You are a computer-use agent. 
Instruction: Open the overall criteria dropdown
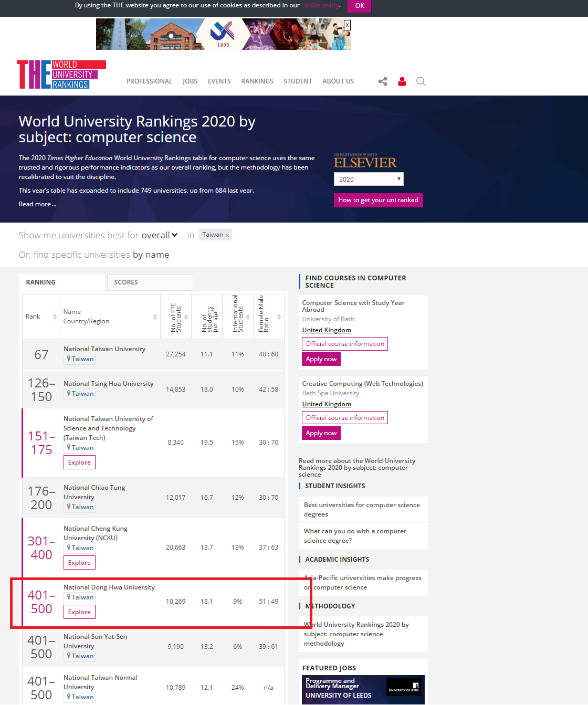(x=160, y=235)
